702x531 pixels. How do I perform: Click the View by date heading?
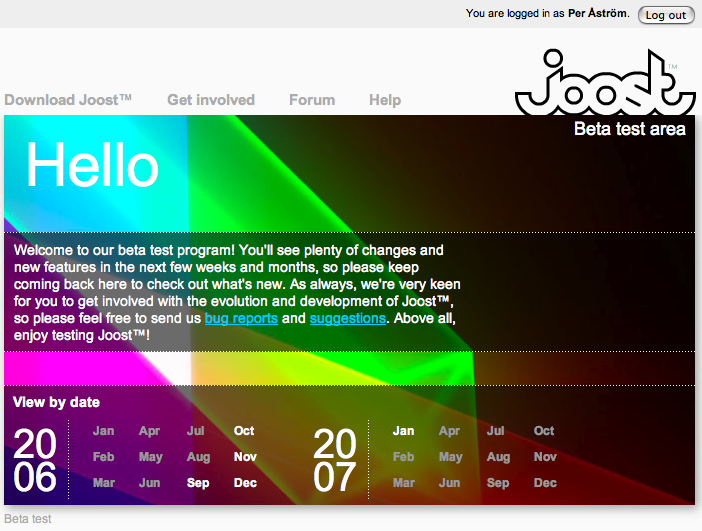pos(56,402)
